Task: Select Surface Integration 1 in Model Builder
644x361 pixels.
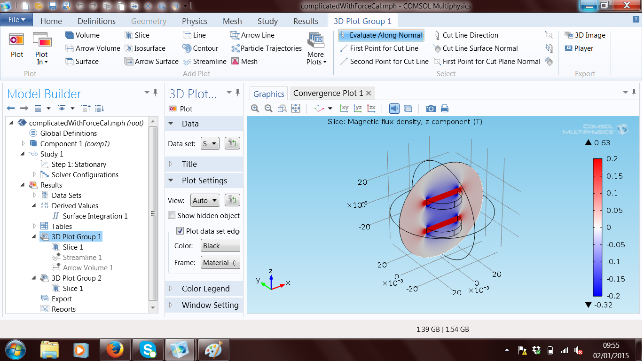Action: pos(95,216)
